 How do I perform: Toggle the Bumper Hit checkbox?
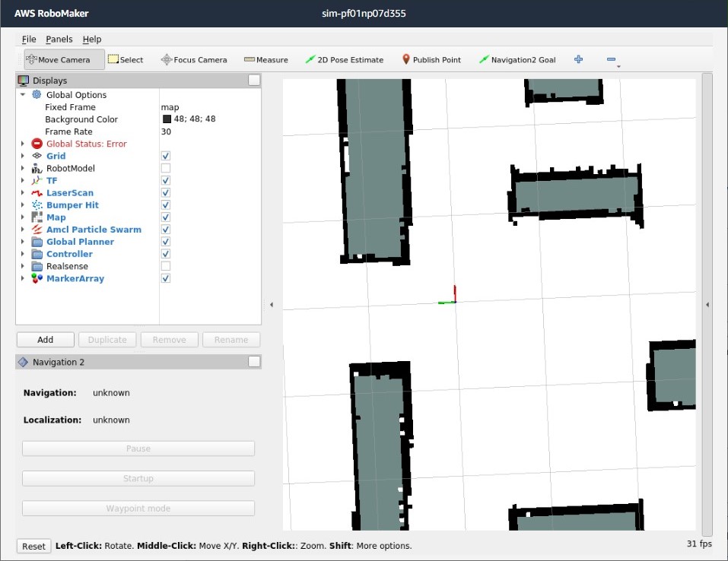[x=166, y=205]
